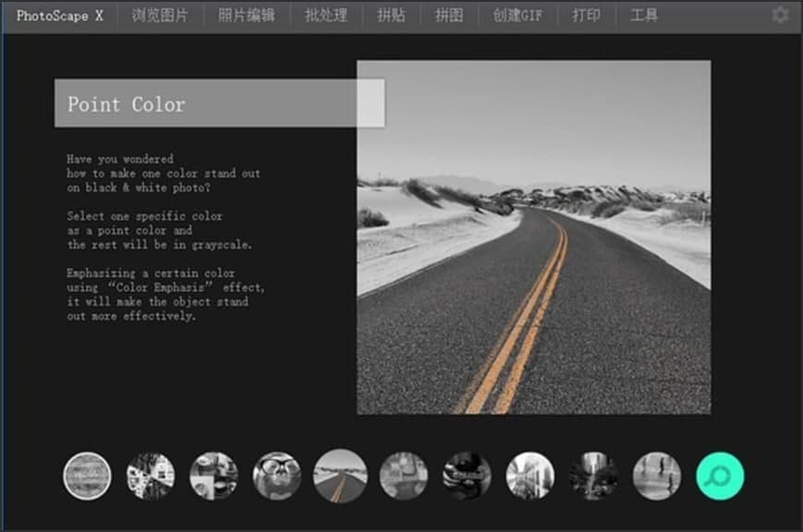803x532 pixels.
Task: Open the 工具 (Tools) menu
Action: 644,14
